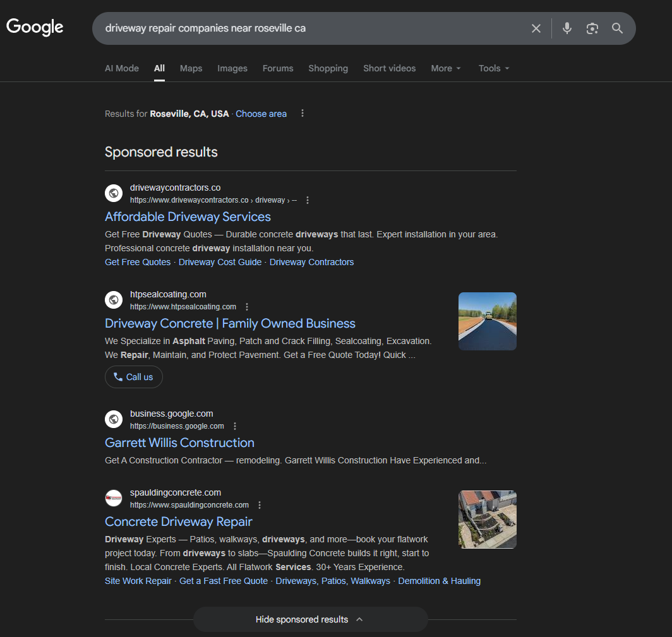Screen dimensions: 672x637
Task: Clear the search query text
Action: pyautogui.click(x=536, y=28)
